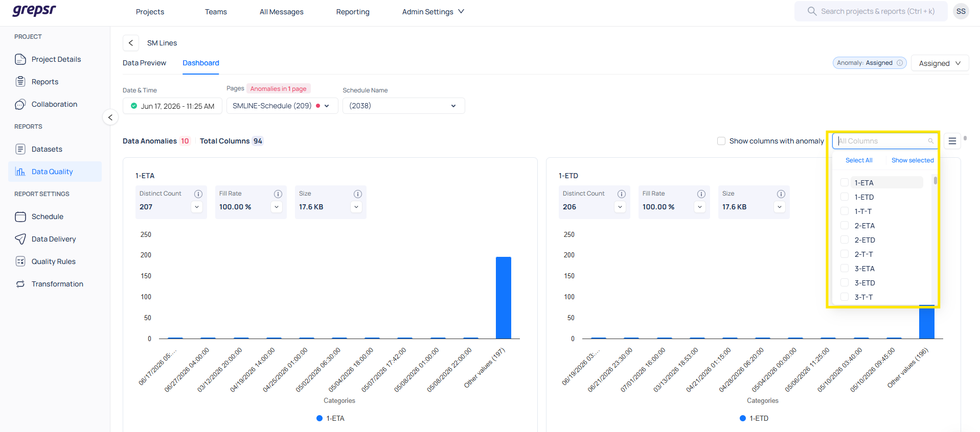Open the Assigned status dropdown
The height and width of the screenshot is (432, 980).
click(940, 63)
